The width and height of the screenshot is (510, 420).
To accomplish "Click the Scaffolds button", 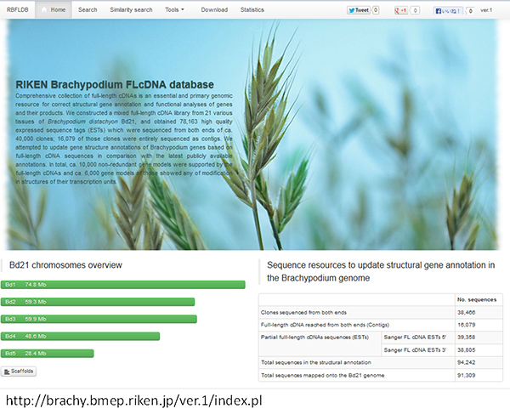I will tap(19, 372).
